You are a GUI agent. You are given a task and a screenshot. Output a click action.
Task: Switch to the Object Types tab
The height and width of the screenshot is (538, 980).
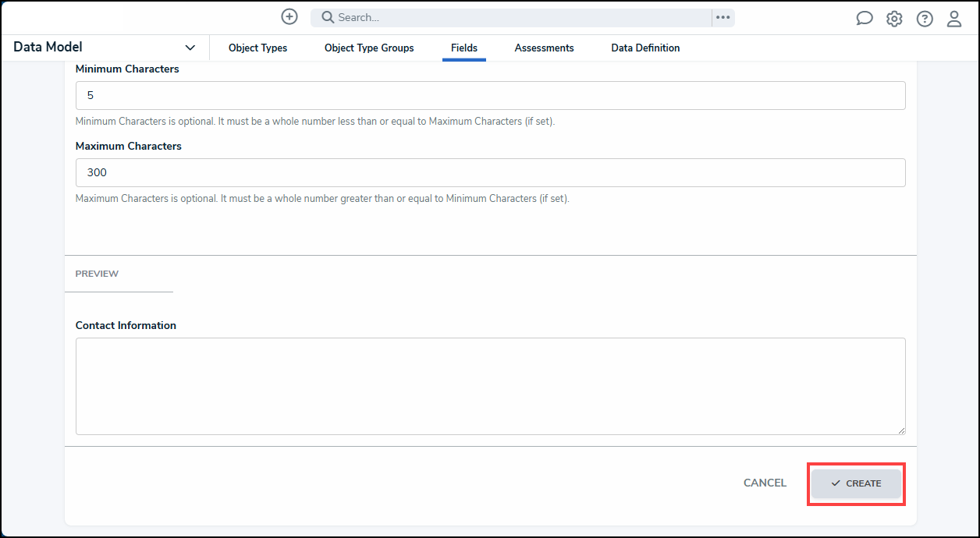coord(257,48)
